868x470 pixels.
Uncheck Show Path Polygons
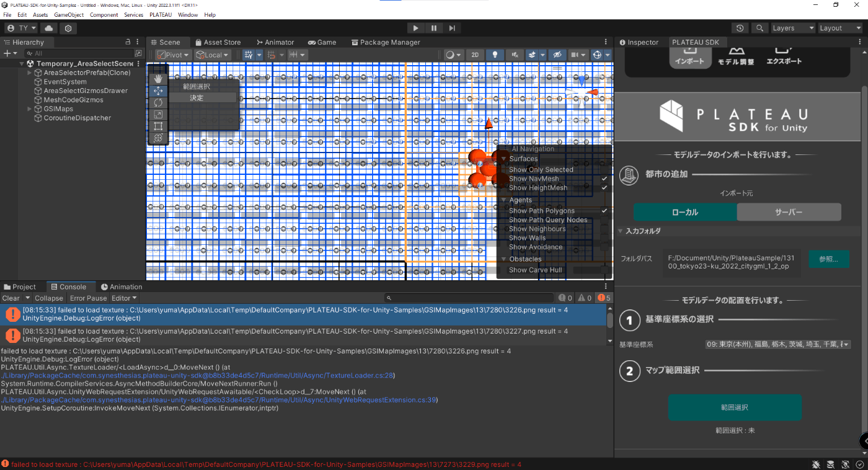tap(604, 211)
